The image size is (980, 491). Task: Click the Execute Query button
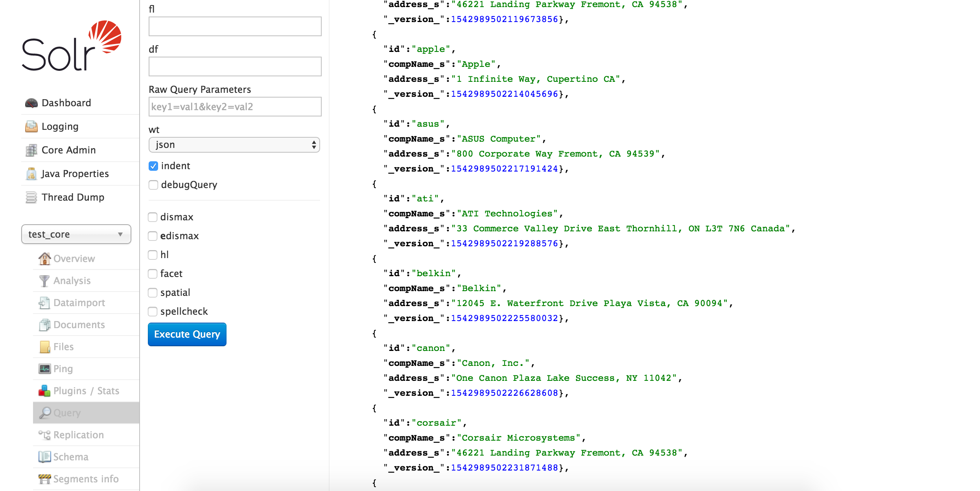tap(187, 334)
